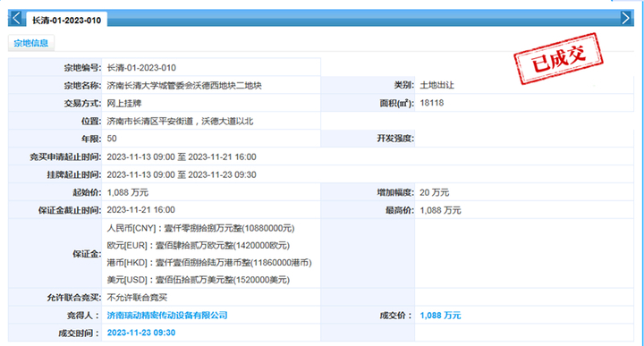Click the 保证金 field label
Screen dimensions: 644x346
pos(87,254)
